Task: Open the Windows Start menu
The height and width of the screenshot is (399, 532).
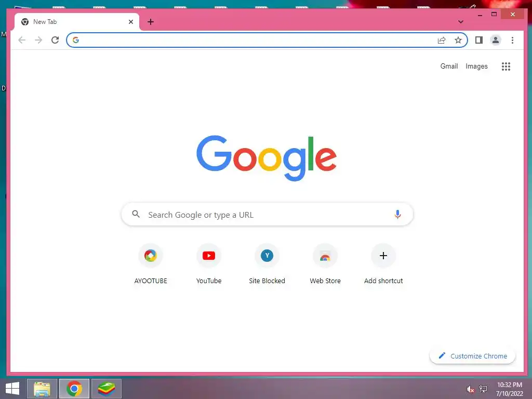Action: 12,389
